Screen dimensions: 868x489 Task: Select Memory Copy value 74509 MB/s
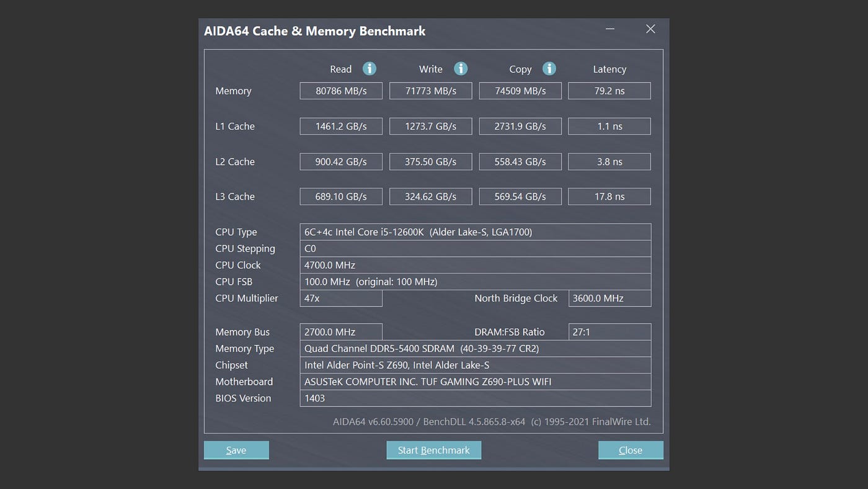point(520,91)
